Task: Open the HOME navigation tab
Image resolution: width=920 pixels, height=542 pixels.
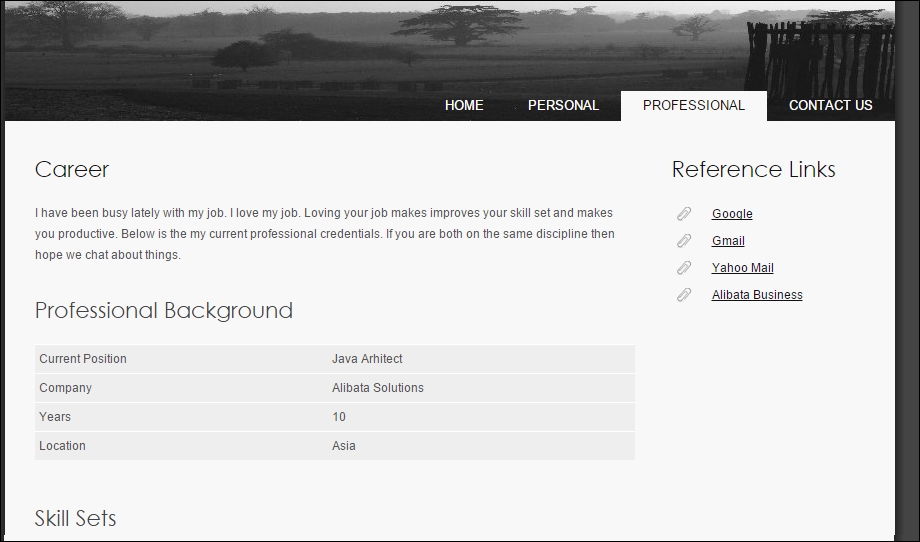Action: (x=464, y=105)
